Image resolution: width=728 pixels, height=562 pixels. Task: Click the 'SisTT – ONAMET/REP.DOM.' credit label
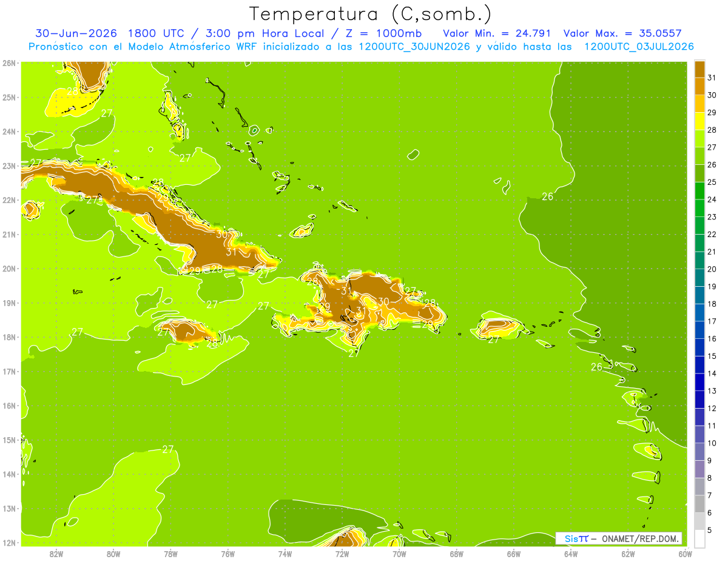pos(619,538)
